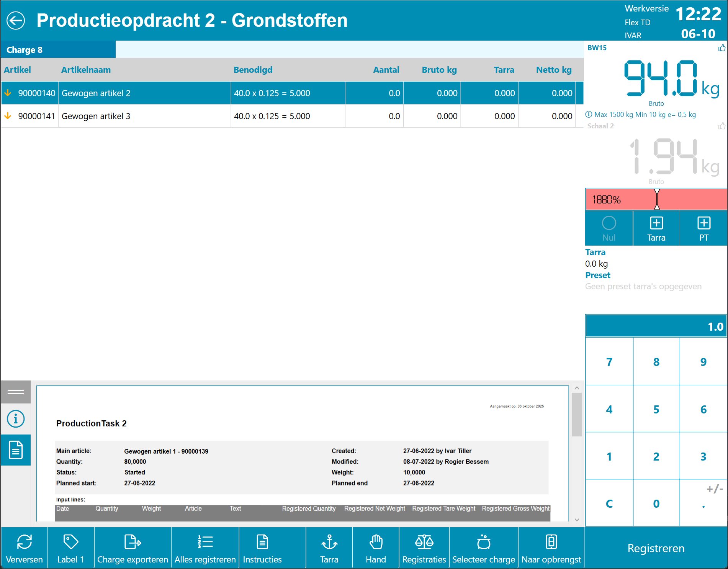Click the Verversen refresh button
The image size is (728, 569).
coord(24,548)
